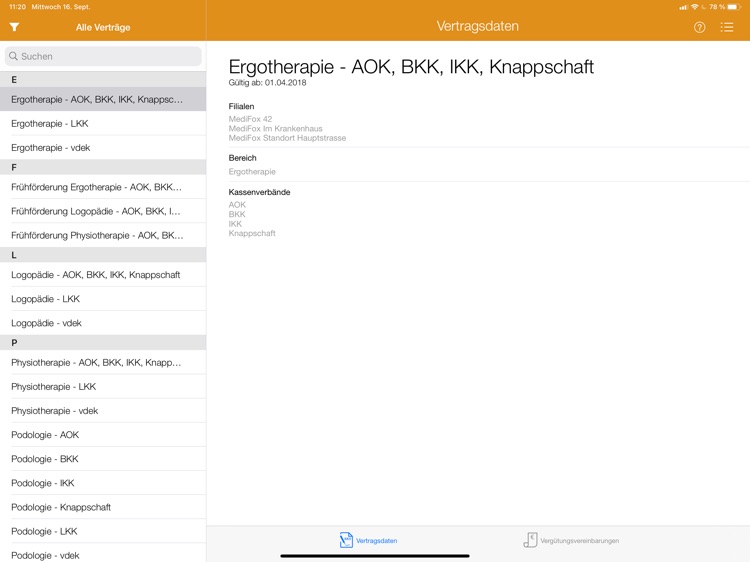Click the contract title heading in detail pane
This screenshot has height=562, width=750.
[x=411, y=67]
